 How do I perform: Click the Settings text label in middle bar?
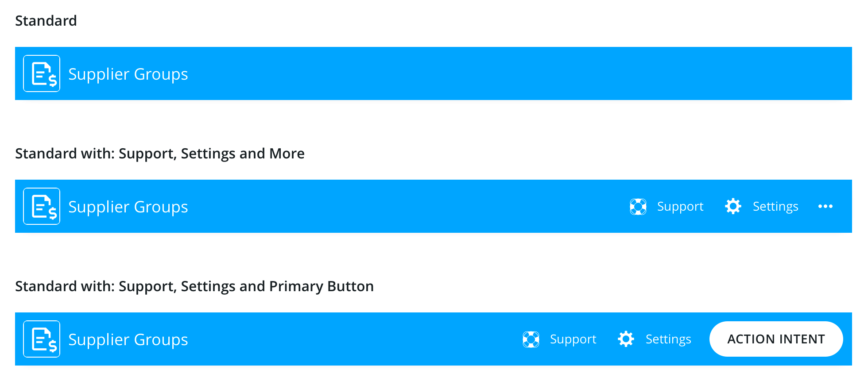coord(775,206)
